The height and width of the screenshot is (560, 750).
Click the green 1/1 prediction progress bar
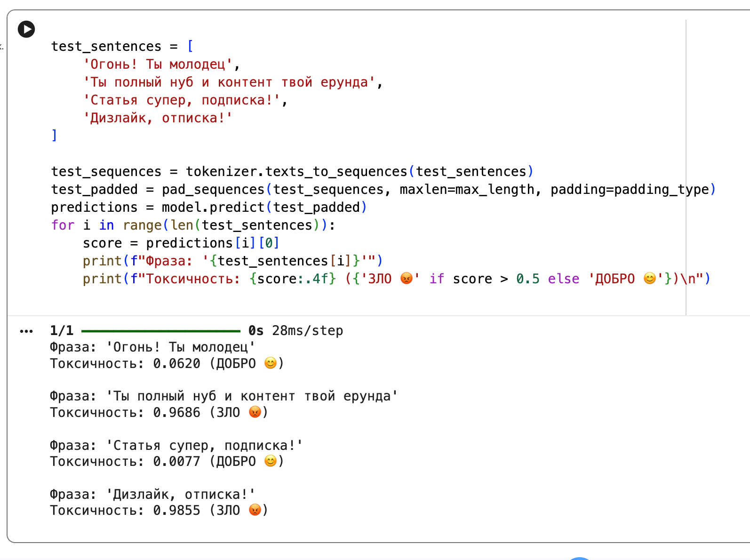(161, 331)
